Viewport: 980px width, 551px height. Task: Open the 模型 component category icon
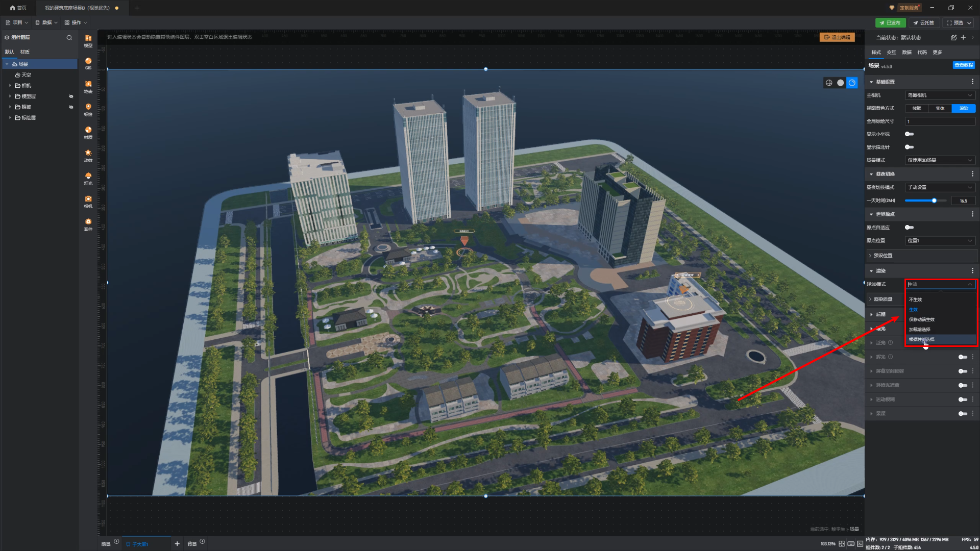[88, 39]
